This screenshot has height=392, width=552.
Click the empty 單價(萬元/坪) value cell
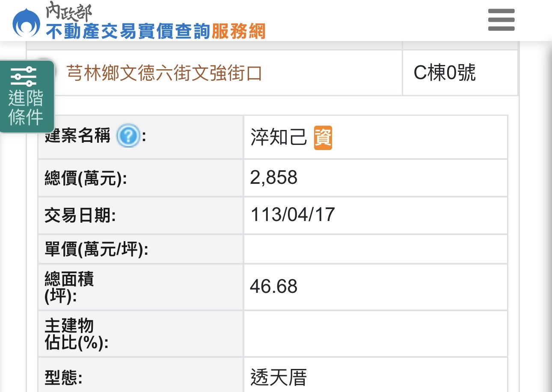click(375, 249)
